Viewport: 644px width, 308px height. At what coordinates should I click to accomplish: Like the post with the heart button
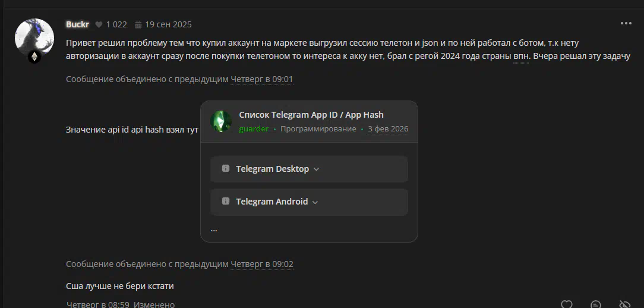point(567,304)
